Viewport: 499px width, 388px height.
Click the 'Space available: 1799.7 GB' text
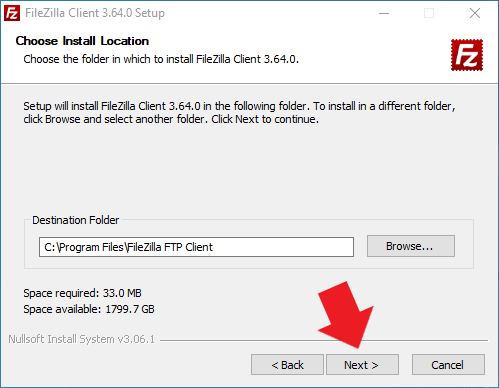click(x=89, y=309)
